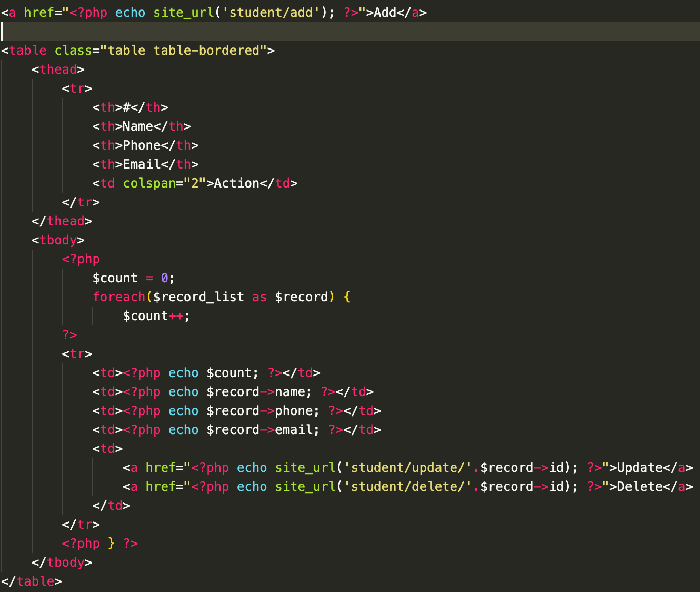Click the tbody opening tag
Viewport: 700px width, 592px height.
[x=57, y=240]
